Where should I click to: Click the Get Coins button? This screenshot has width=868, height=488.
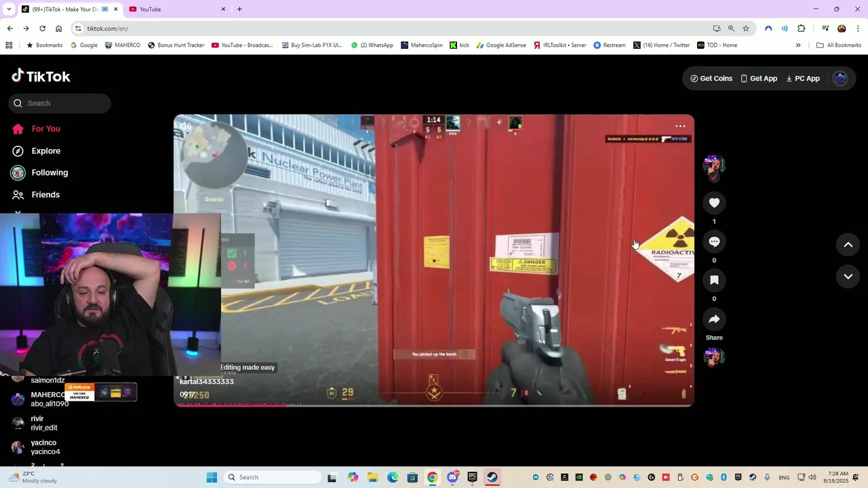tap(711, 79)
